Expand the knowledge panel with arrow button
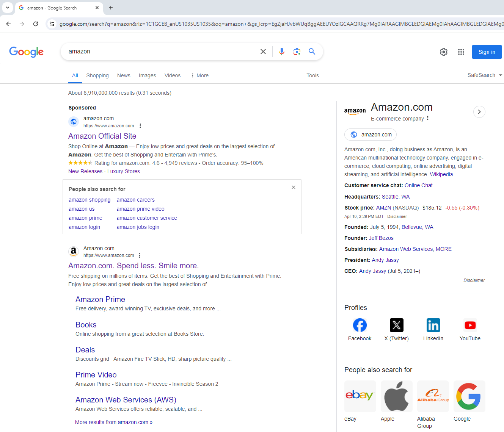Image resolution: width=504 pixels, height=432 pixels. pyautogui.click(x=479, y=112)
